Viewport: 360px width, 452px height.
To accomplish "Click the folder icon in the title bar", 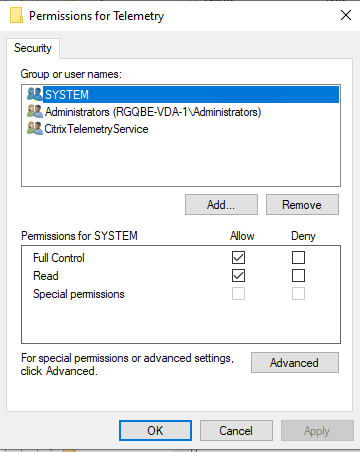I will (16, 16).
